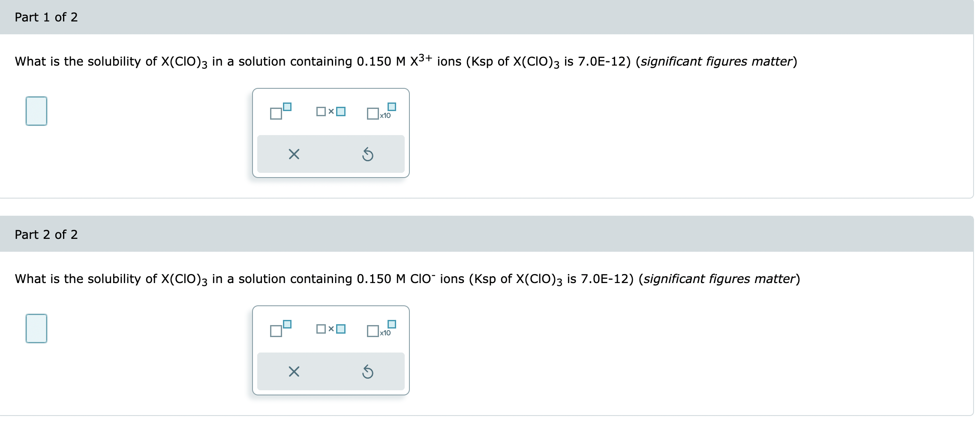Viewport: 980px width, 428px height.
Task: Select the multiplication icon in Part 1 palette
Action: [x=331, y=112]
